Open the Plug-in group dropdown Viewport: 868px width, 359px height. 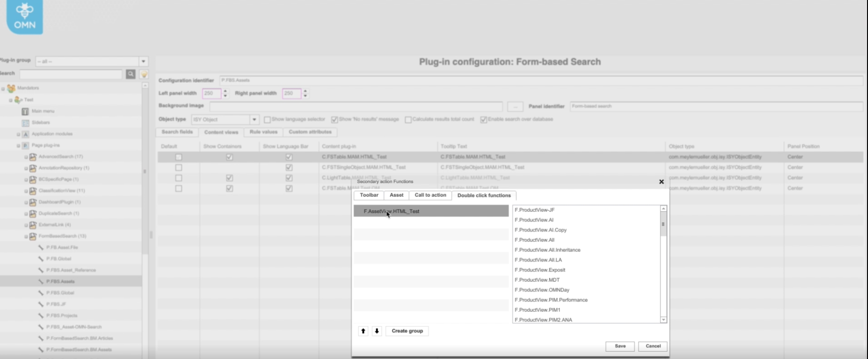coord(143,62)
